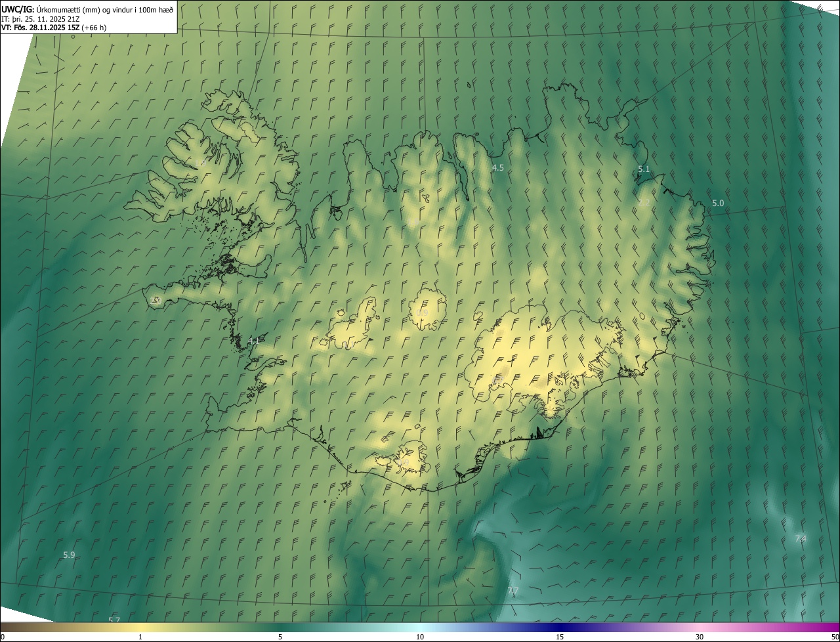Click the '30' tick on the color scale
840x642 pixels.
tap(700, 637)
